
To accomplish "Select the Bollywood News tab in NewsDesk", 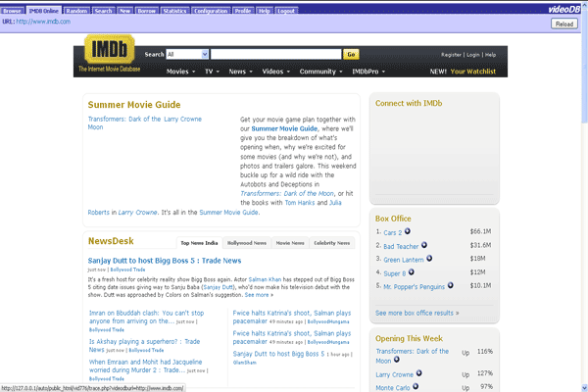I will [247, 242].
